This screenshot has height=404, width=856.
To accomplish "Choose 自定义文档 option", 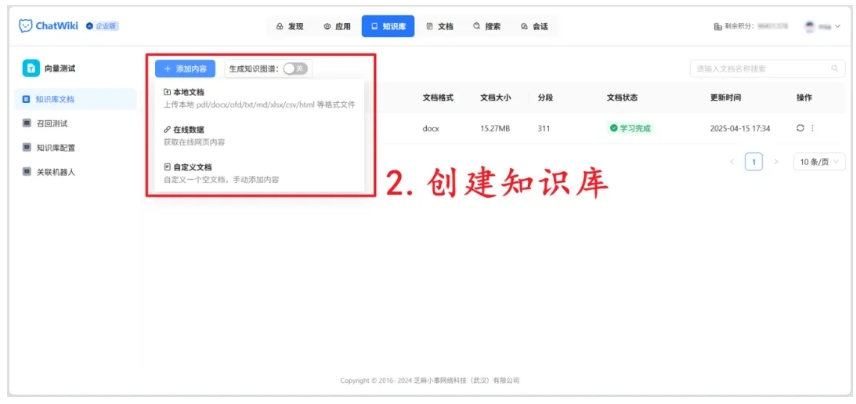I will tap(259, 173).
